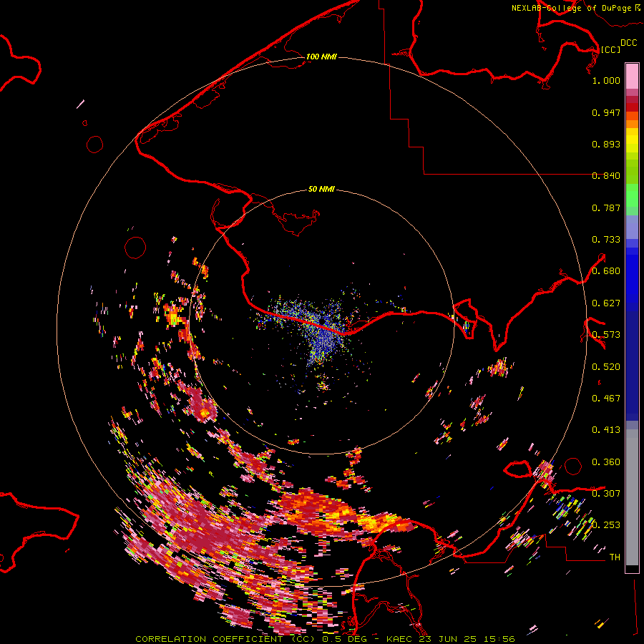Click the 0.787 scale value
This screenshot has width=644, height=644.
point(606,208)
